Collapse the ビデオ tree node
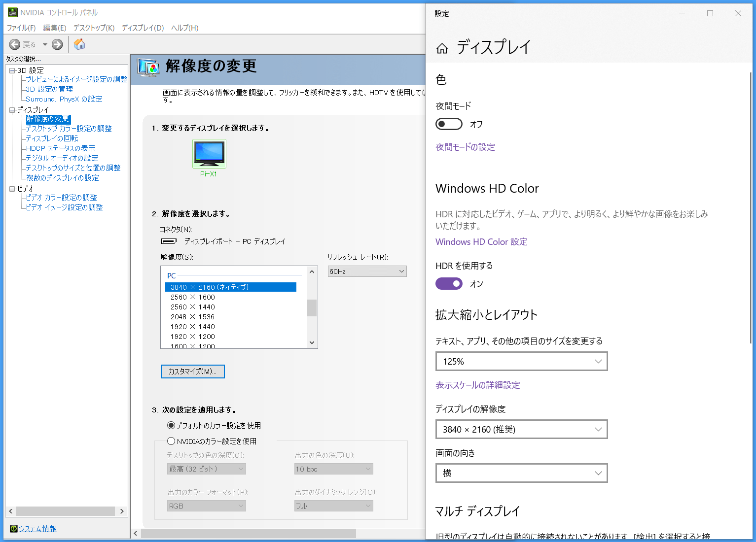 tap(12, 189)
